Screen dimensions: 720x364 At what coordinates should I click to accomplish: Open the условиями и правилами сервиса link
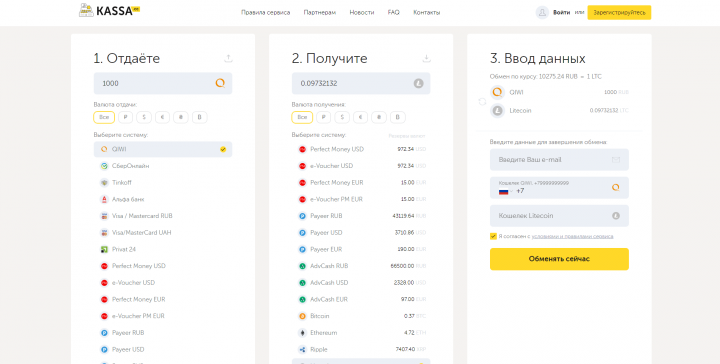pyautogui.click(x=572, y=236)
